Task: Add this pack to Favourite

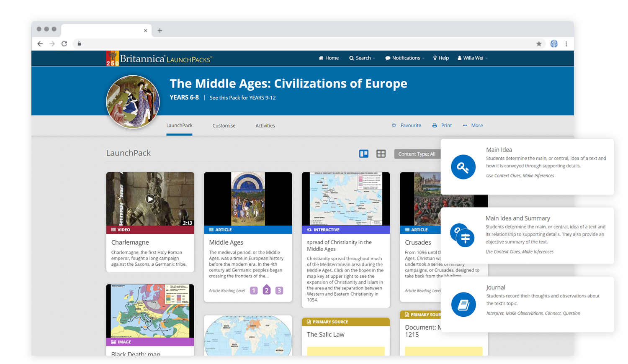Action: [407, 126]
